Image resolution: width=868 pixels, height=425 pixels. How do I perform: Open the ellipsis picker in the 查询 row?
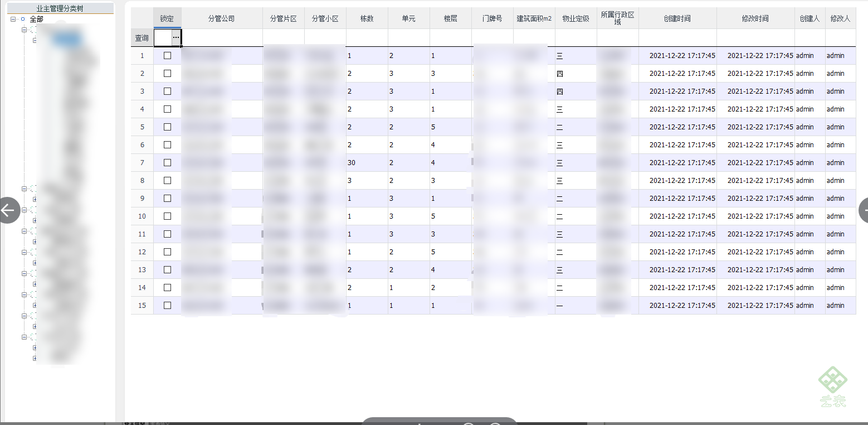(176, 37)
